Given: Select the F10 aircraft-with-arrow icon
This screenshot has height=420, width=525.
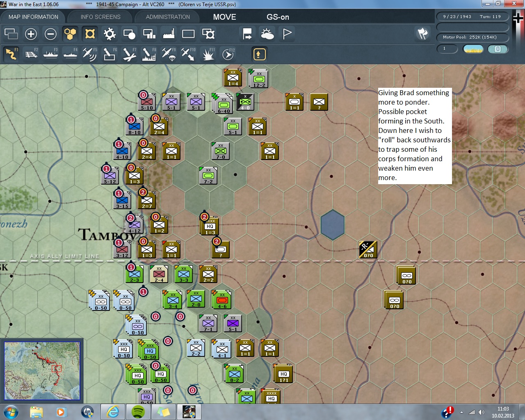Looking at the screenshot, I should click(x=188, y=54).
